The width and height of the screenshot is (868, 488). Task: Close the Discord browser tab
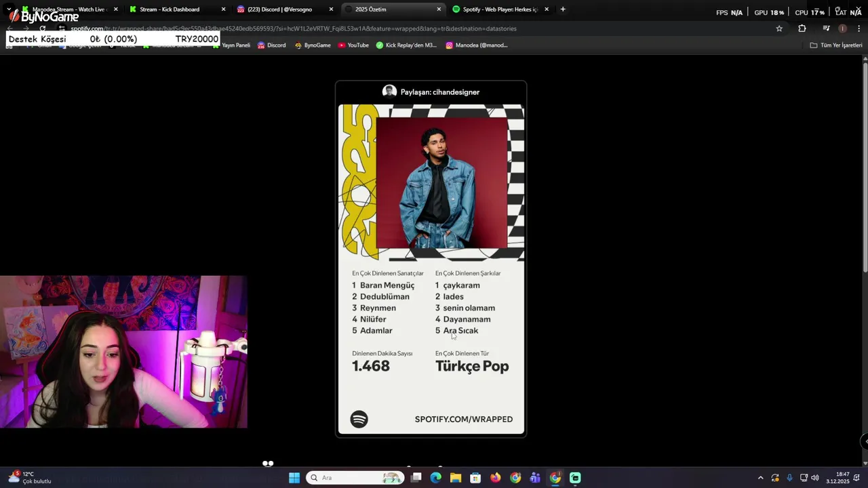pyautogui.click(x=331, y=9)
